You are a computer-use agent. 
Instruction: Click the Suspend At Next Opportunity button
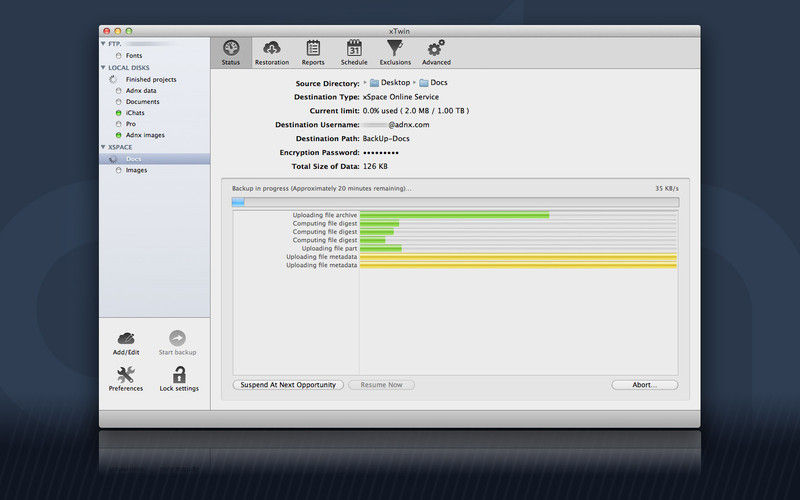pyautogui.click(x=288, y=385)
